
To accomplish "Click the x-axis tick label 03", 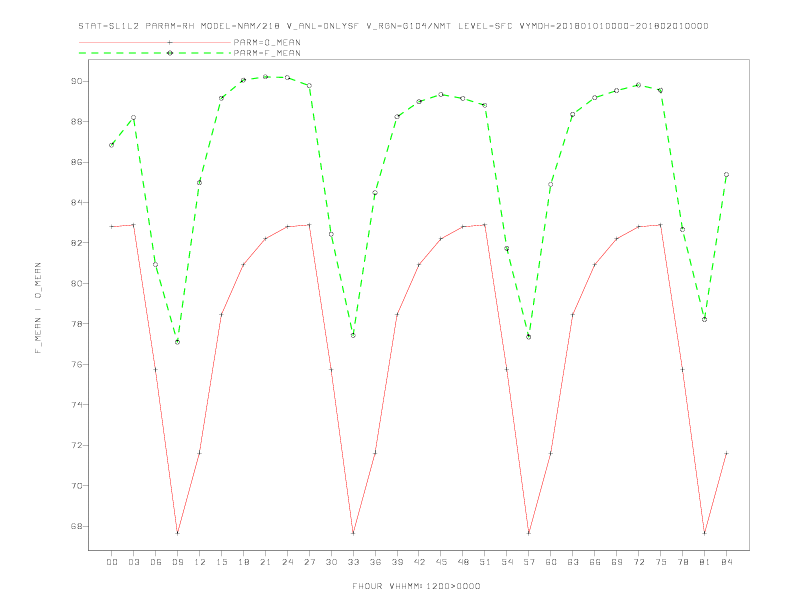I will click(133, 562).
